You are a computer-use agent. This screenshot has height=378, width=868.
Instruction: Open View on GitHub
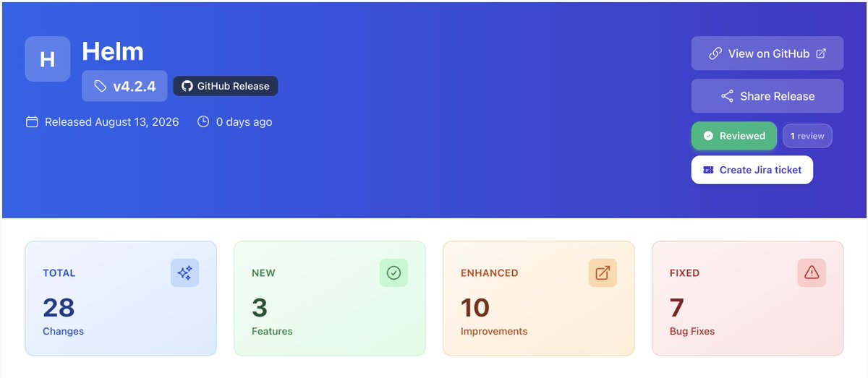tap(767, 53)
